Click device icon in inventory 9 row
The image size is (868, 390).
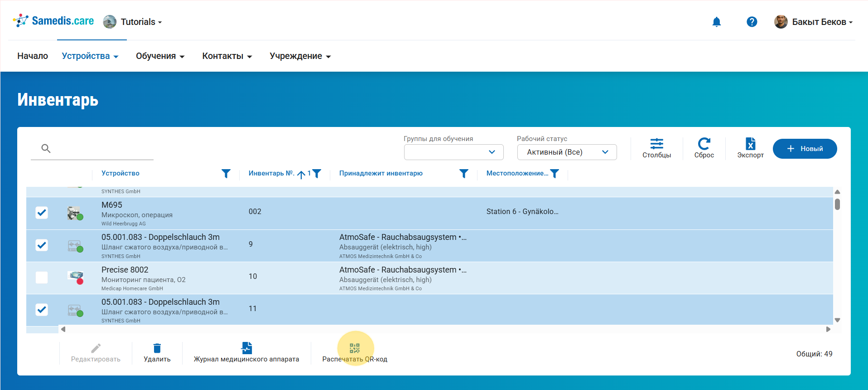(x=75, y=246)
